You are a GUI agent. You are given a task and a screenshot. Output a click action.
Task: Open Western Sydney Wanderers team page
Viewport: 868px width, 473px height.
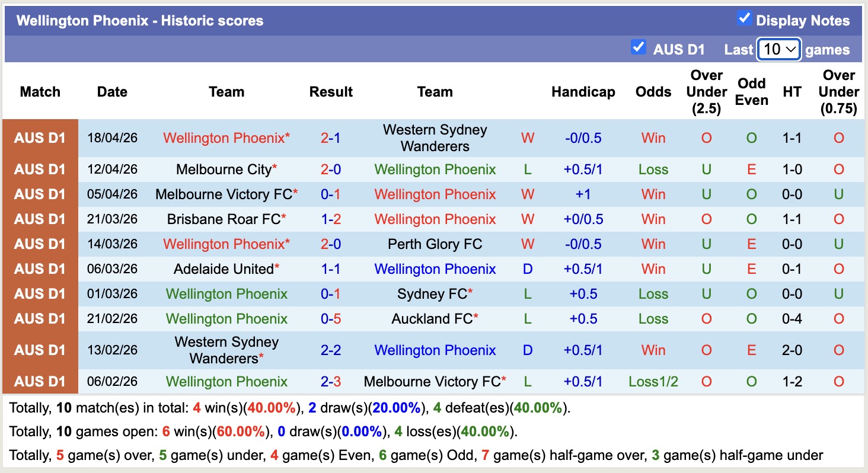coord(435,137)
